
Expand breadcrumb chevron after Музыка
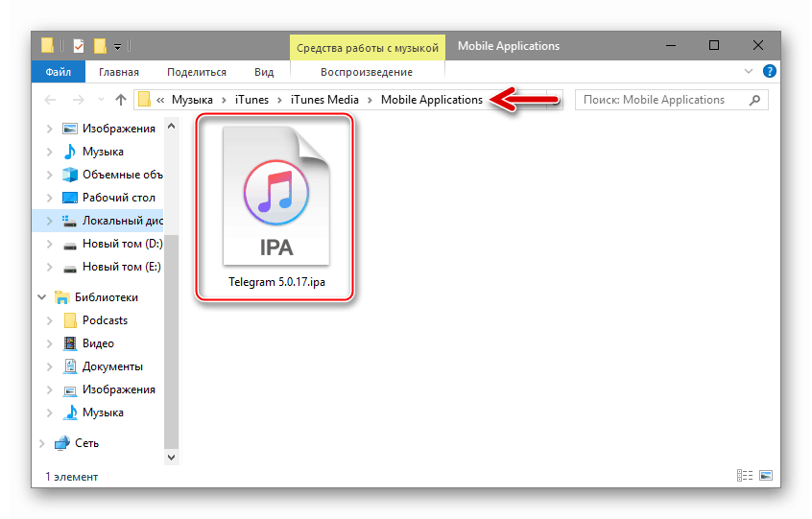tap(224, 100)
